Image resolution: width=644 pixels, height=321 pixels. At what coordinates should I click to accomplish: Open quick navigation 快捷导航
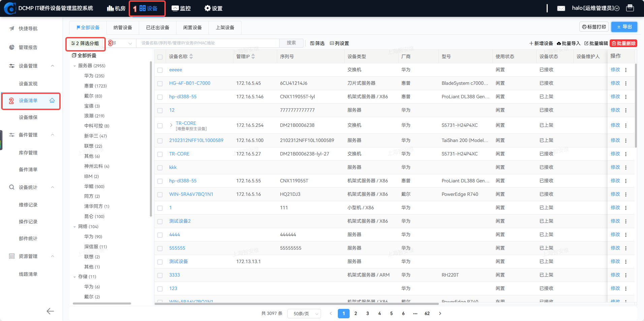pos(28,29)
